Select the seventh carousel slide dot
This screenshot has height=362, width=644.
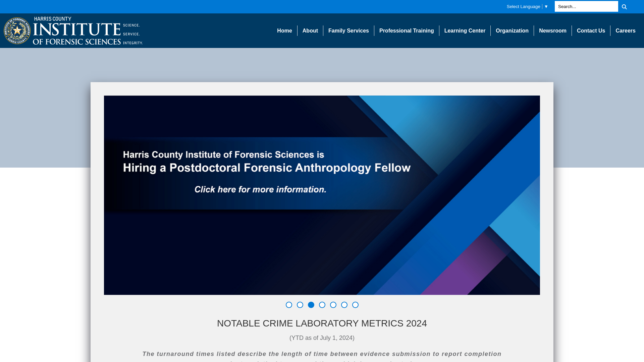(x=355, y=305)
